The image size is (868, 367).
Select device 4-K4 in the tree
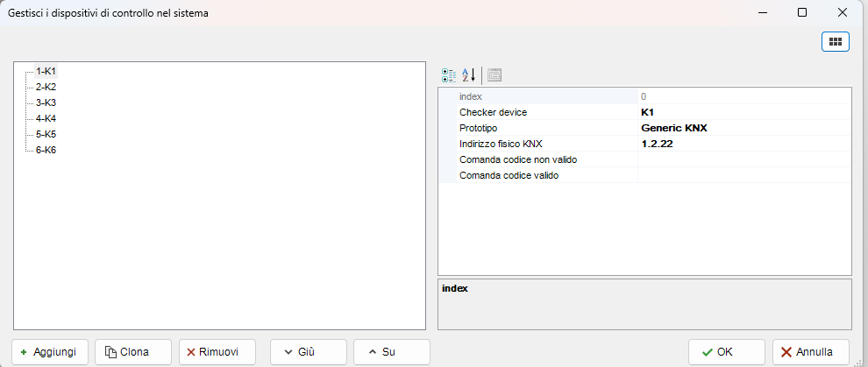pyautogui.click(x=46, y=118)
